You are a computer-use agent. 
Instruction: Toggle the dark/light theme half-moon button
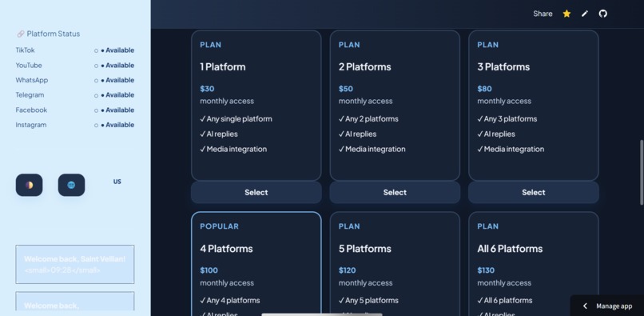point(29,185)
